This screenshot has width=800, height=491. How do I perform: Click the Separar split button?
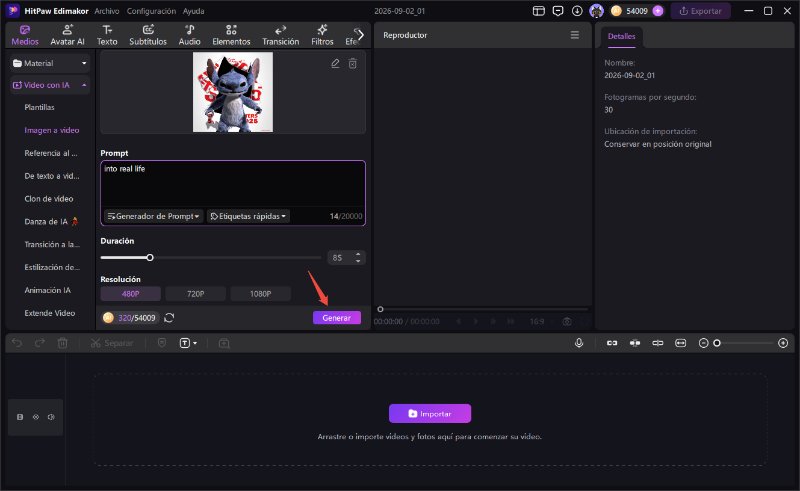[112, 343]
